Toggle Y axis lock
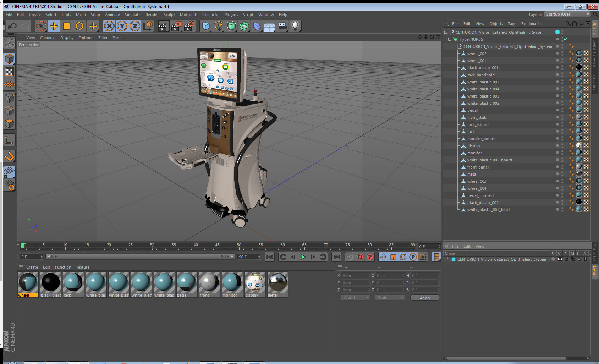This screenshot has height=364, width=599. [122, 26]
